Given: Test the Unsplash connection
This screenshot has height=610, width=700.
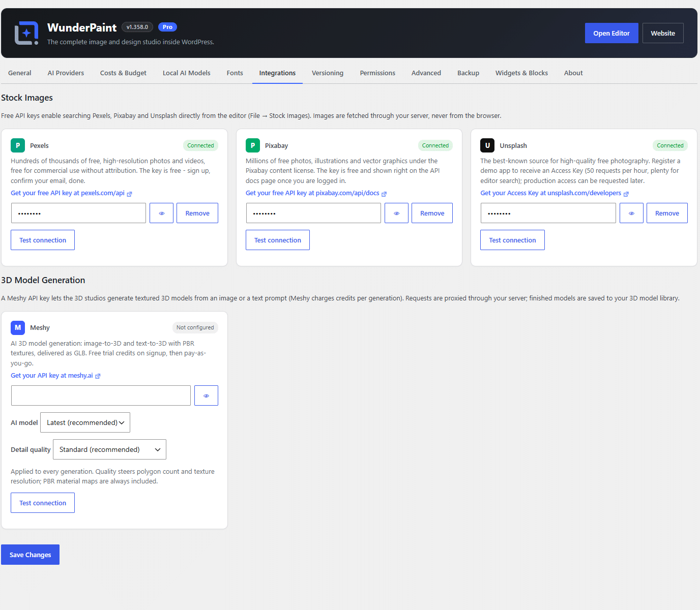Looking at the screenshot, I should coord(512,240).
